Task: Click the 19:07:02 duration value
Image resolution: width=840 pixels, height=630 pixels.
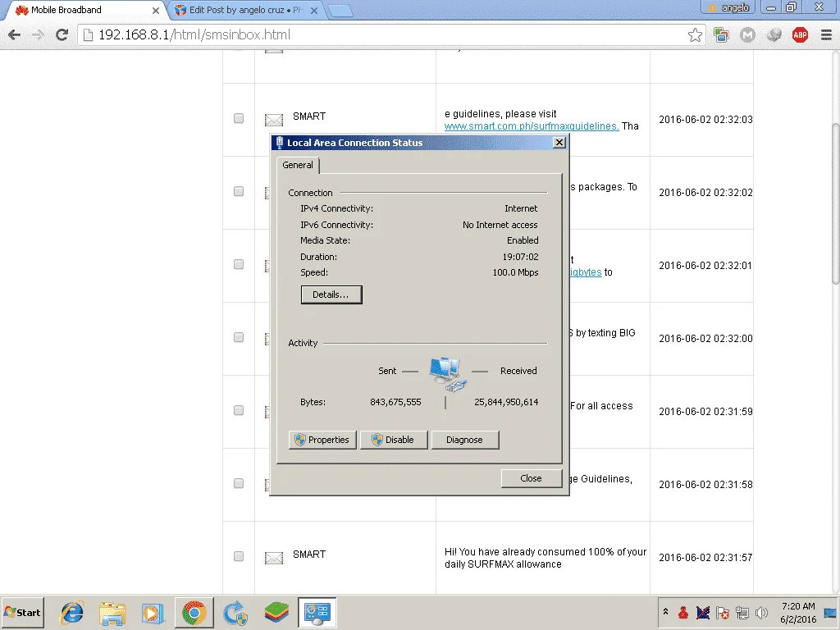Action: tap(520, 257)
